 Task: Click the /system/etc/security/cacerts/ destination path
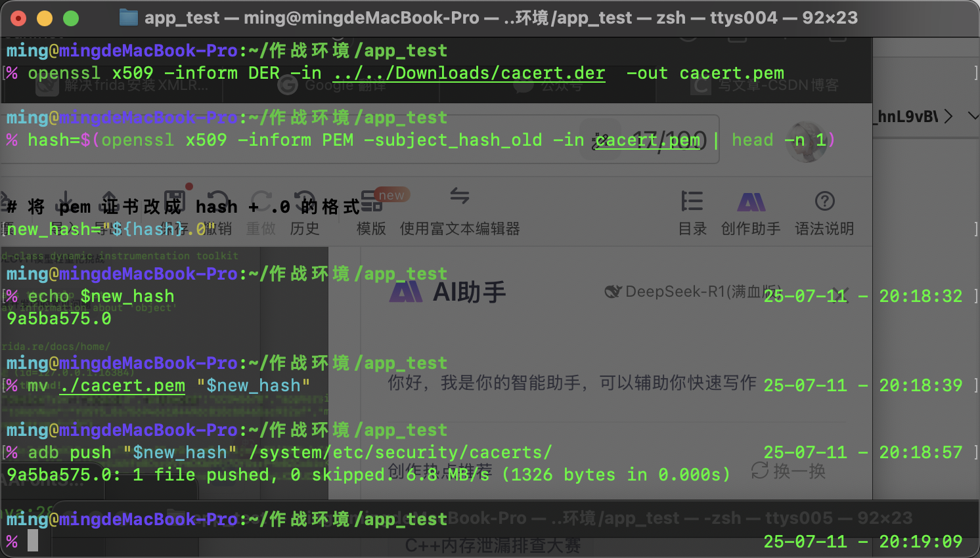(400, 452)
